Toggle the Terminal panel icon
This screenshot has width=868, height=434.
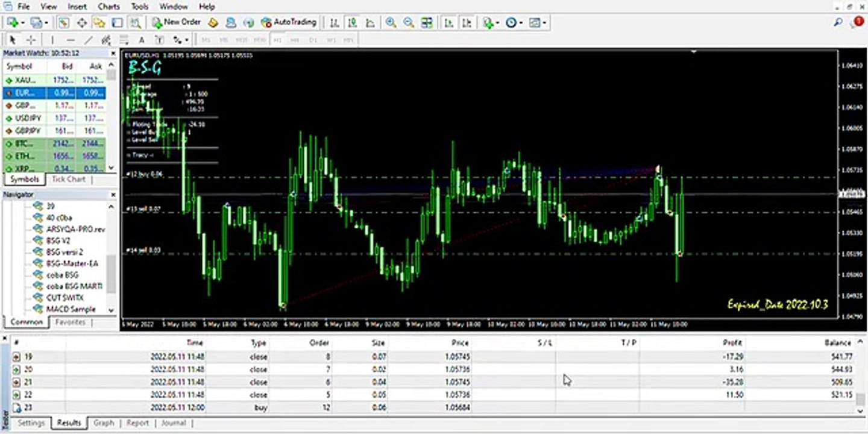118,22
